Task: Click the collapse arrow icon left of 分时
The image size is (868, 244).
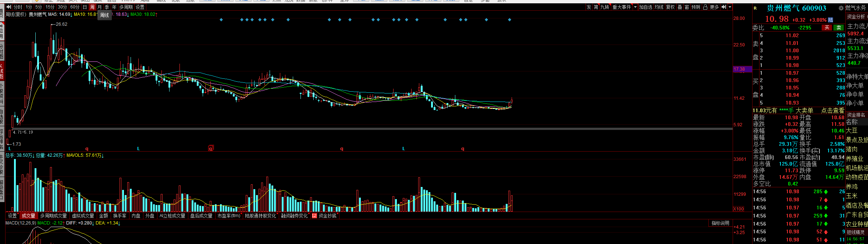Action: coord(9,7)
